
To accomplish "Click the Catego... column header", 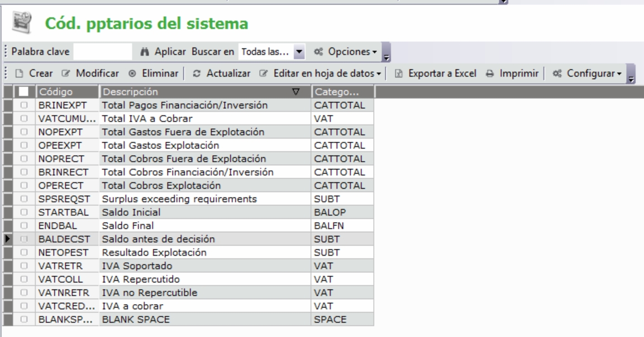I will point(342,92).
